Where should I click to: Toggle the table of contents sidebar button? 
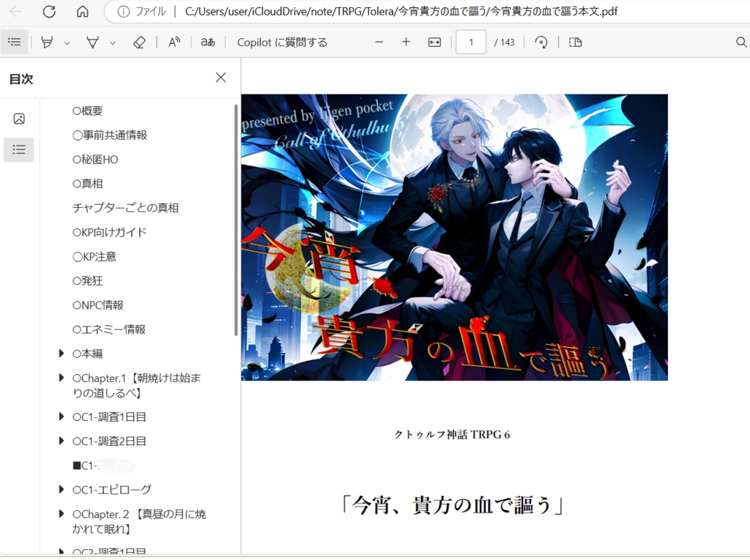[x=15, y=42]
